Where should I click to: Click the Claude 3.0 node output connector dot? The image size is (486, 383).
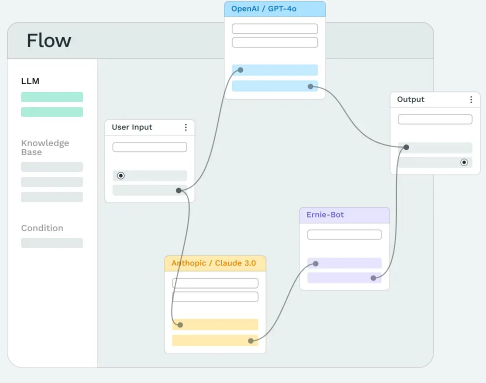pos(251,341)
